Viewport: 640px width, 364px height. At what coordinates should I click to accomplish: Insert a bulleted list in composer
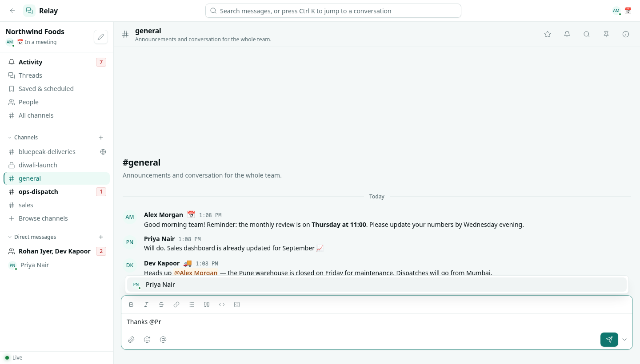click(x=192, y=305)
